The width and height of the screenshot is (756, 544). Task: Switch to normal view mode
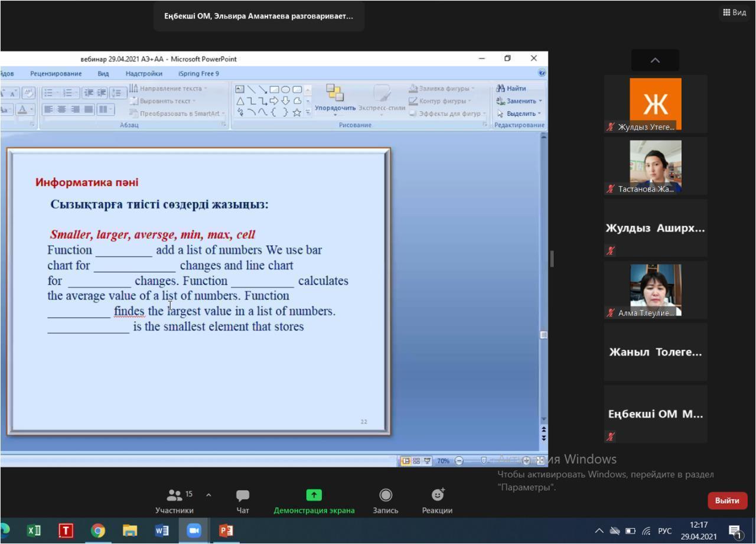(406, 461)
